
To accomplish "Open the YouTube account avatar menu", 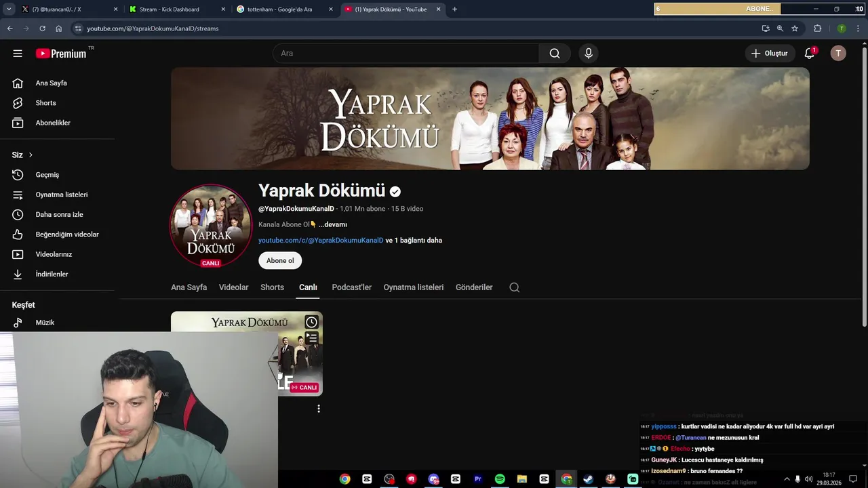I will coord(838,54).
